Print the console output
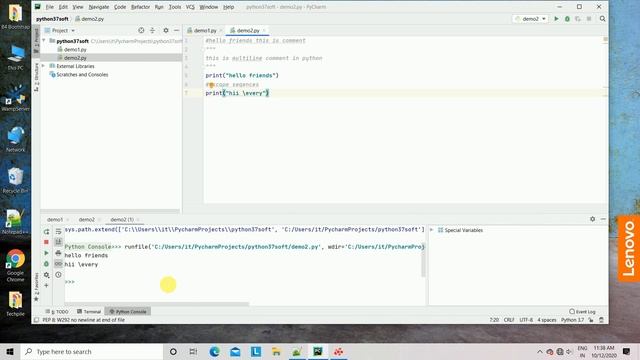The height and width of the screenshot is (360, 640). [x=58, y=253]
